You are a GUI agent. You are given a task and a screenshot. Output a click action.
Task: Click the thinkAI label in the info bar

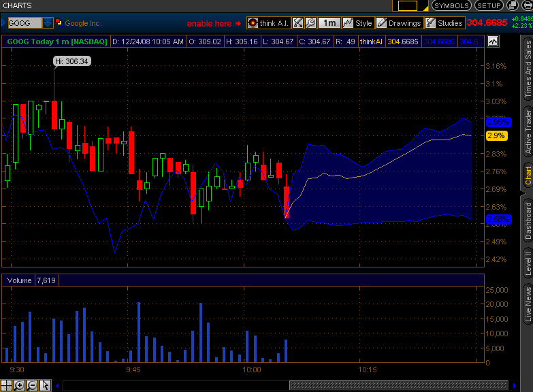pos(371,42)
